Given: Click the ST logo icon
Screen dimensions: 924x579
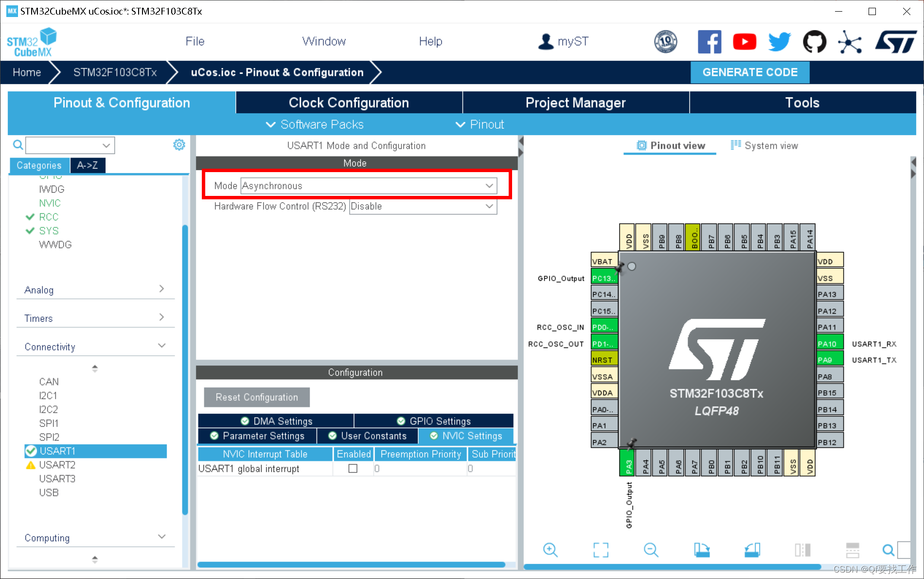Looking at the screenshot, I should [896, 42].
